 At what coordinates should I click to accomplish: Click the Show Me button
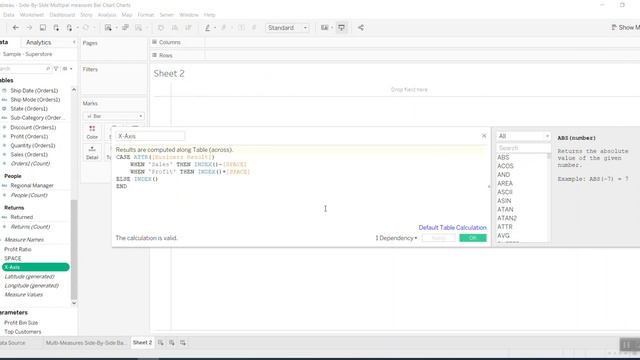point(625,27)
